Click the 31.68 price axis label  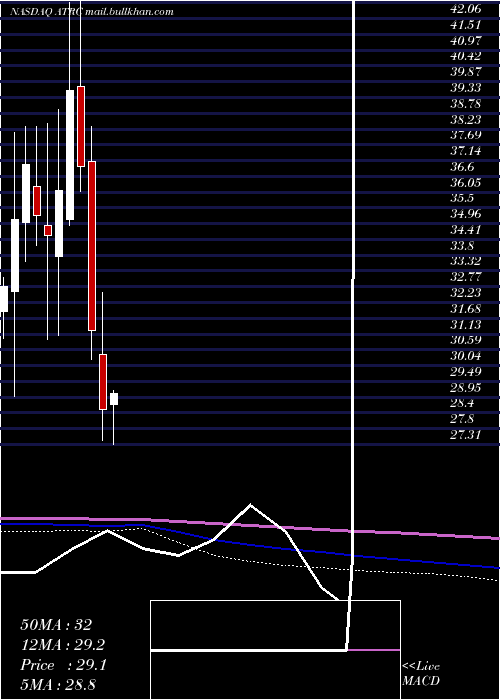(466, 308)
